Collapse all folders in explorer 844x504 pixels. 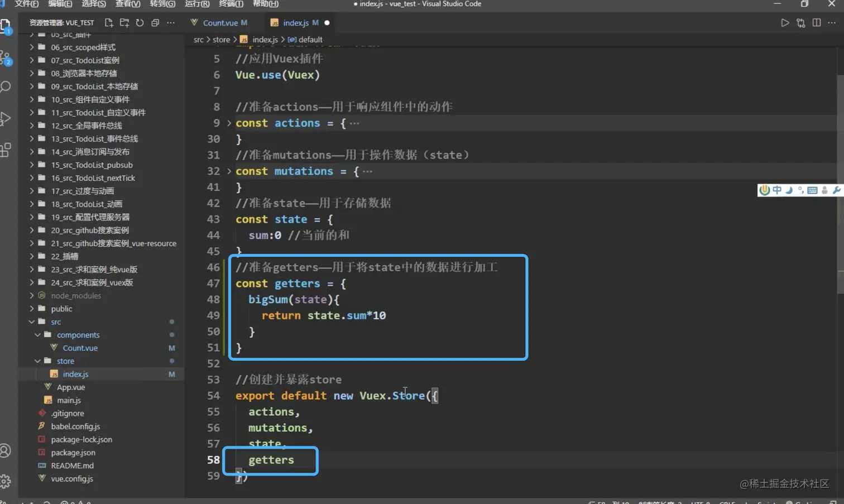click(155, 23)
